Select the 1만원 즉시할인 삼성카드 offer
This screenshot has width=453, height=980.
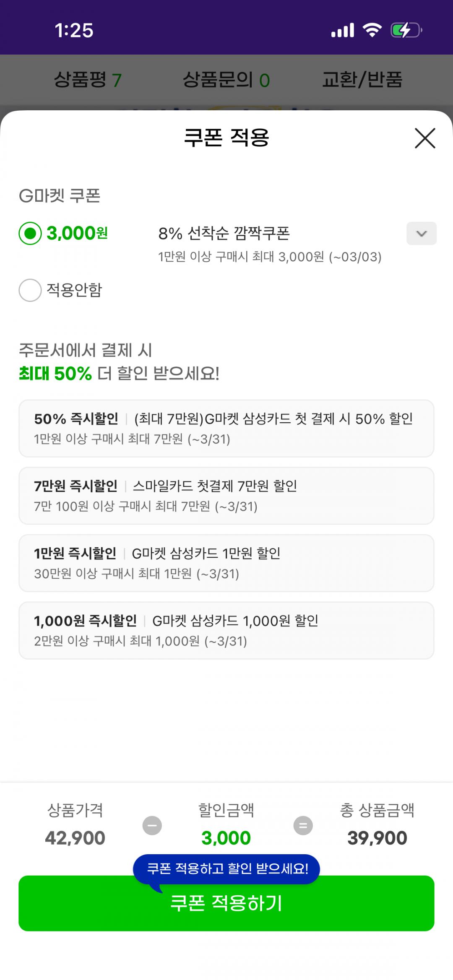[x=226, y=563]
